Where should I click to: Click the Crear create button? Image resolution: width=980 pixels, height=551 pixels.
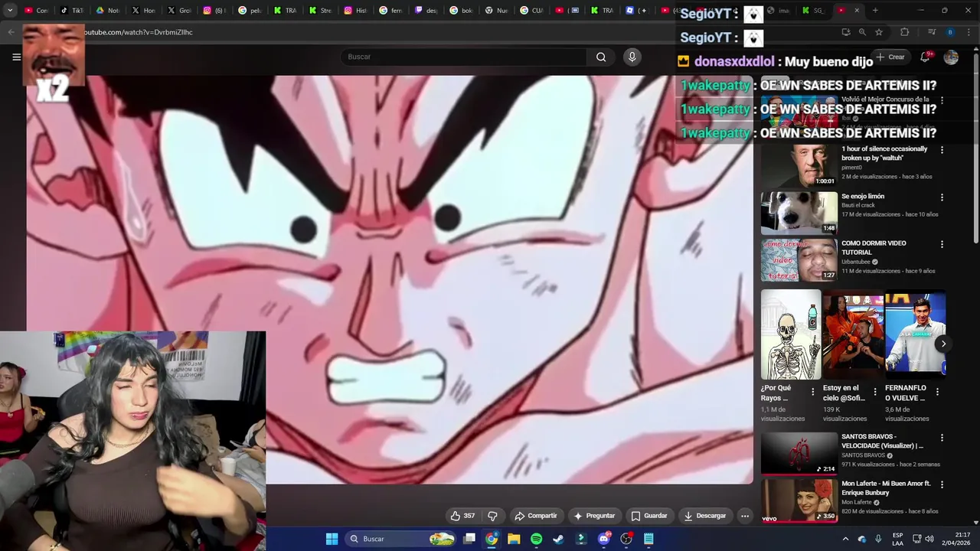tap(890, 57)
